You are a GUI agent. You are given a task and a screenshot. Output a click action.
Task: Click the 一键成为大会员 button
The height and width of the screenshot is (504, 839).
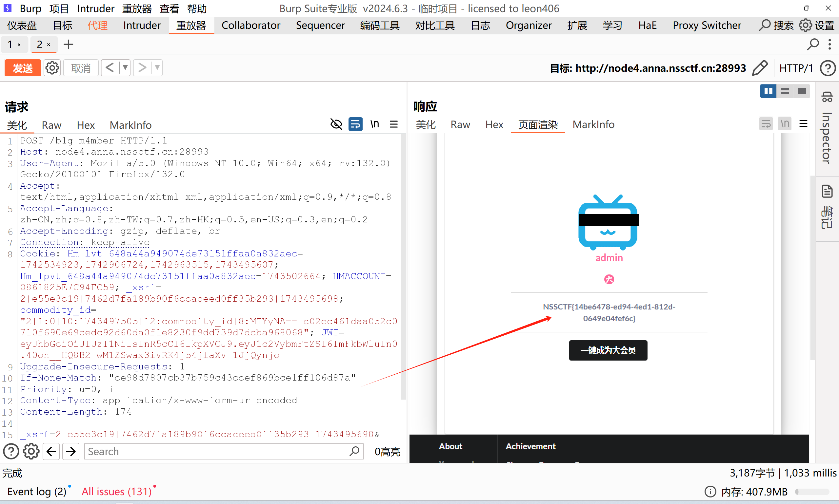point(608,350)
